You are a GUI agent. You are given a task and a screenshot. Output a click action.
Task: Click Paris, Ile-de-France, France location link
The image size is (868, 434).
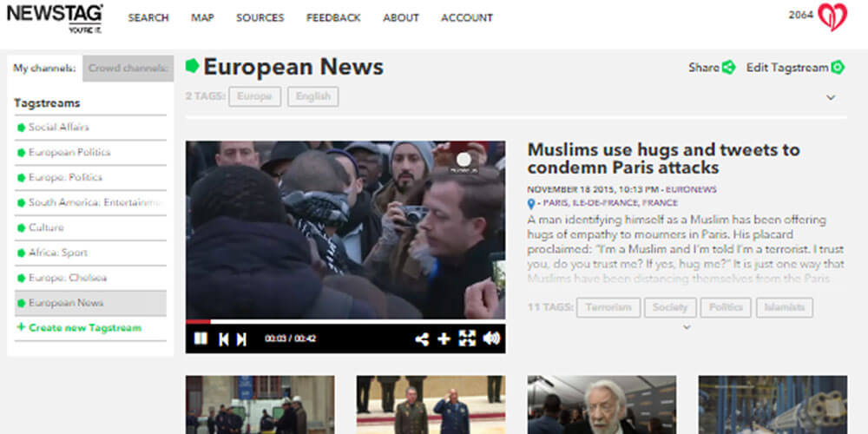(610, 203)
